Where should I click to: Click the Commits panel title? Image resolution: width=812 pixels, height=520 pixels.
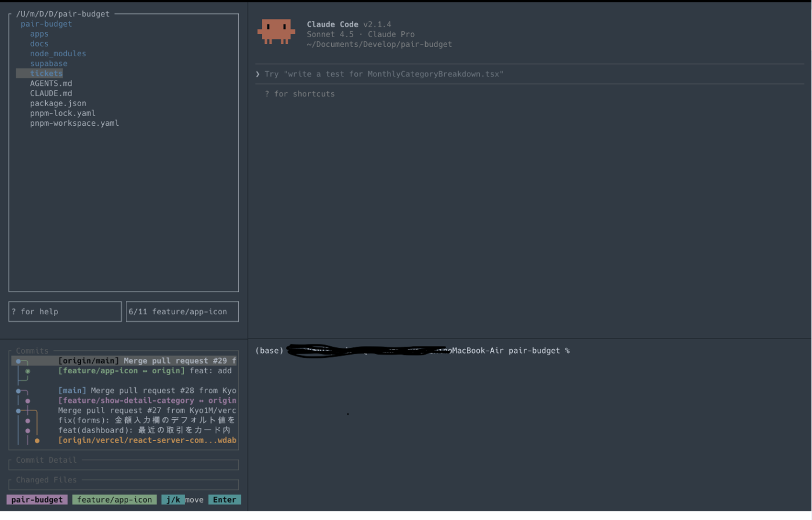tap(32, 351)
